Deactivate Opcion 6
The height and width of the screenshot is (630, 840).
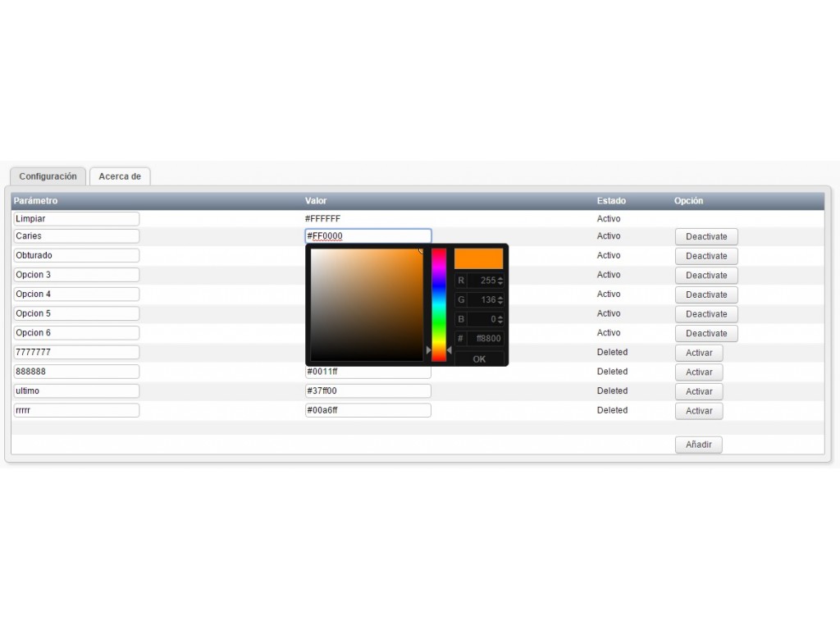point(706,333)
